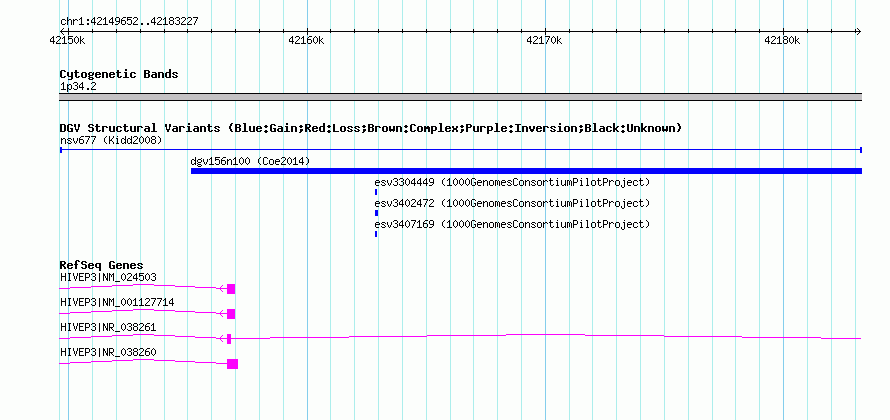890x420 pixels.
Task: Click the magenta exon box of NM_001127714
Action: (x=230, y=314)
